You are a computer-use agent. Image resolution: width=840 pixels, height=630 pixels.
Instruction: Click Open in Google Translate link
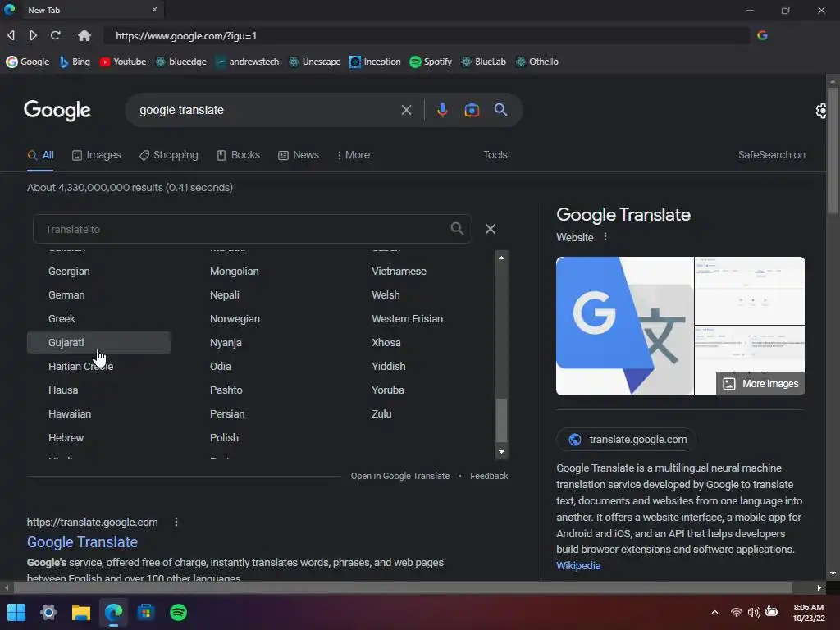tap(400, 476)
